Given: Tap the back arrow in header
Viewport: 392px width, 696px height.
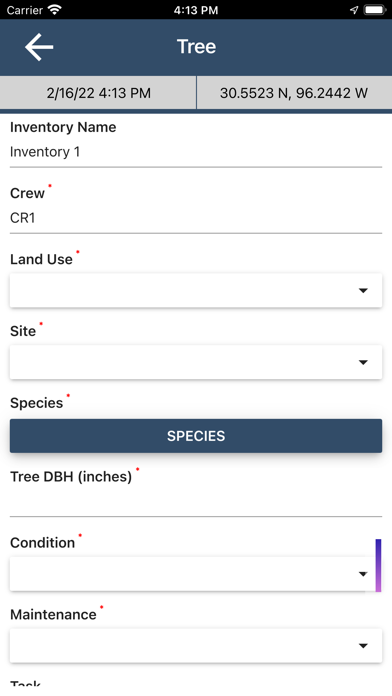Looking at the screenshot, I should (39, 47).
